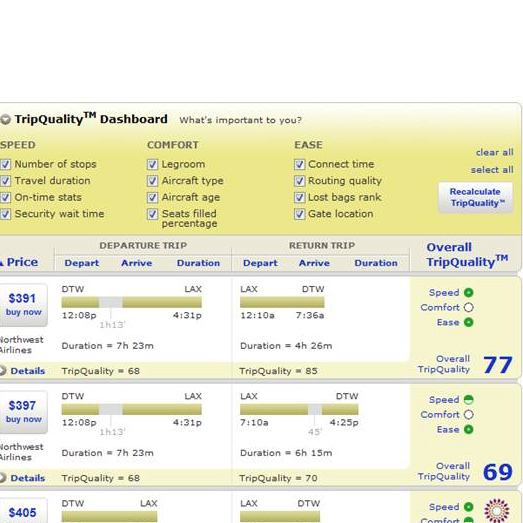Uncheck the Number of stops checkbox
Viewport: 523px width, 523px height.
click(x=5, y=164)
